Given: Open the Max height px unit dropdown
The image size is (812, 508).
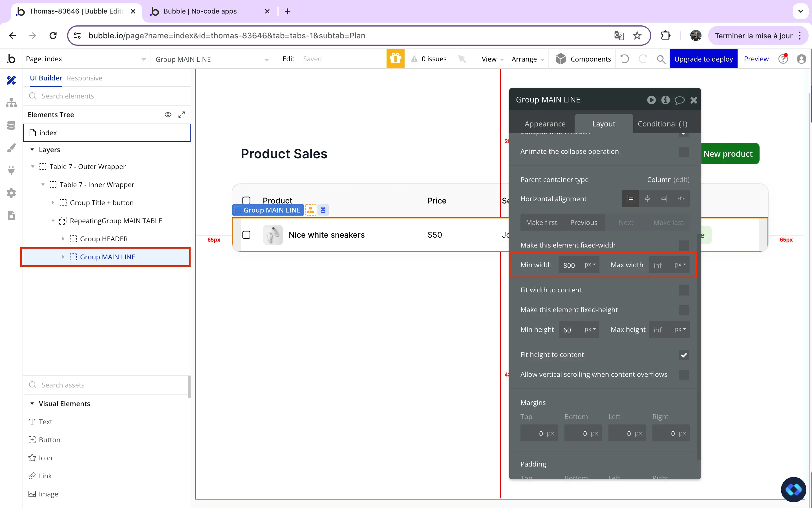Looking at the screenshot, I should (x=680, y=329).
